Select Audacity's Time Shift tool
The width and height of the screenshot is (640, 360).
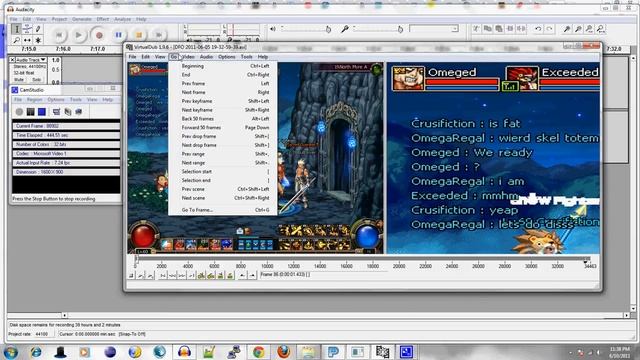[x=27, y=40]
